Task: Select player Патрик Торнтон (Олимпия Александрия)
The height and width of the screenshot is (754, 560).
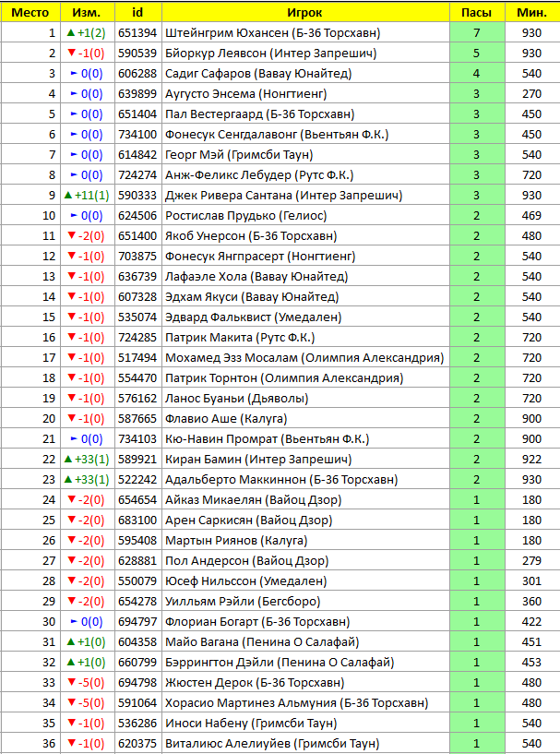Action: coord(284,378)
